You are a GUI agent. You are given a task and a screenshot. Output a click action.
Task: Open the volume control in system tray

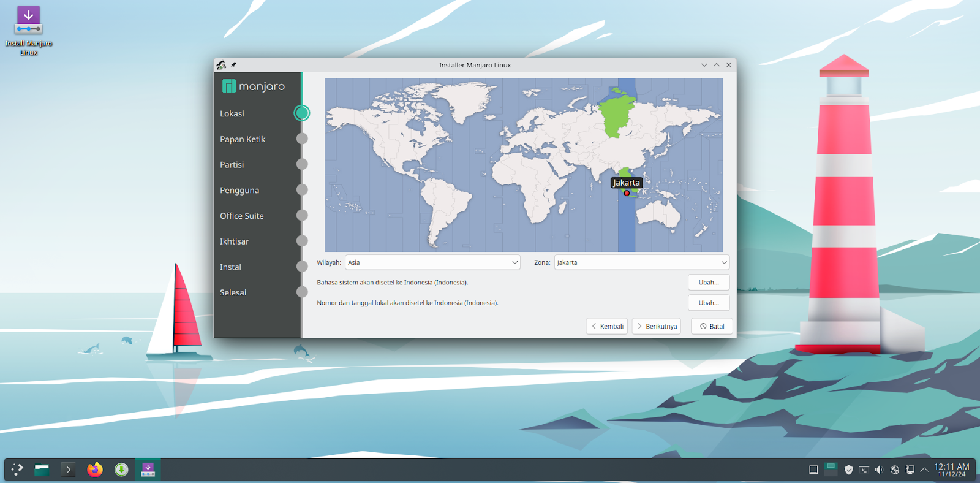(879, 470)
